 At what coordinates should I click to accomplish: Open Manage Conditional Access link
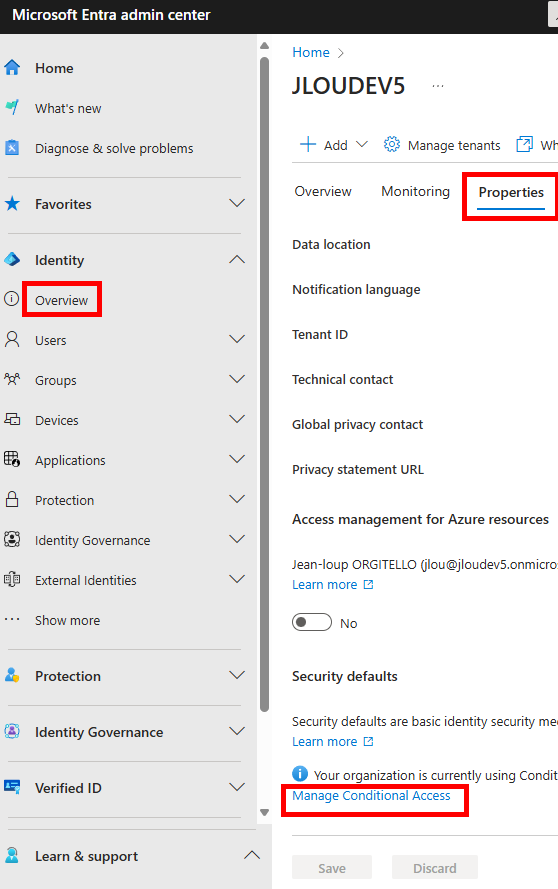[x=371, y=795]
